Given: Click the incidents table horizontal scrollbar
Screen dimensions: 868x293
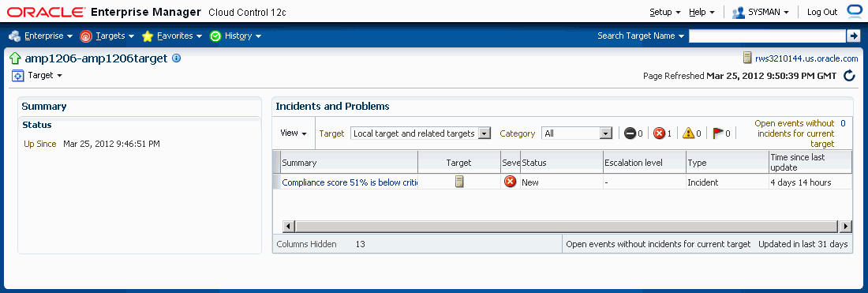Looking at the screenshot, I should [x=567, y=226].
